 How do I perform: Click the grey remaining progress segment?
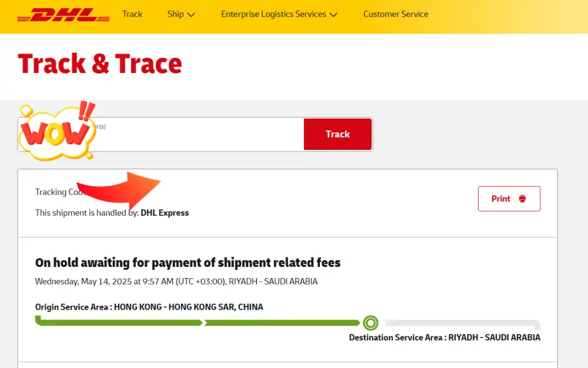tap(462, 324)
